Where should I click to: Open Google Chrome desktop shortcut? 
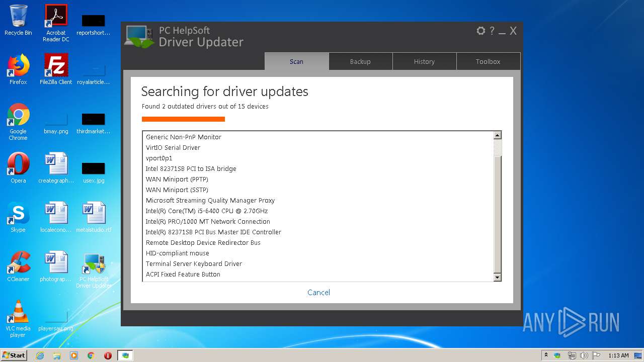coord(18,122)
